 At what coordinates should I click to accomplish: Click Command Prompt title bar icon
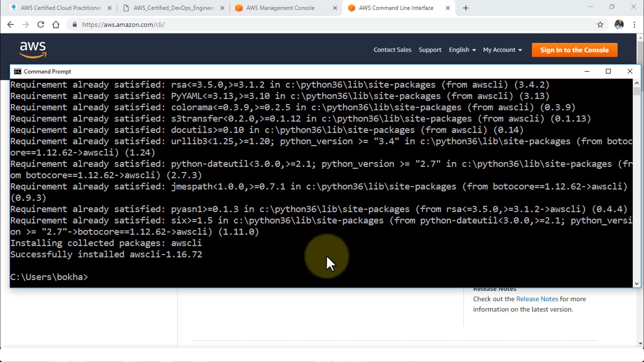point(17,71)
